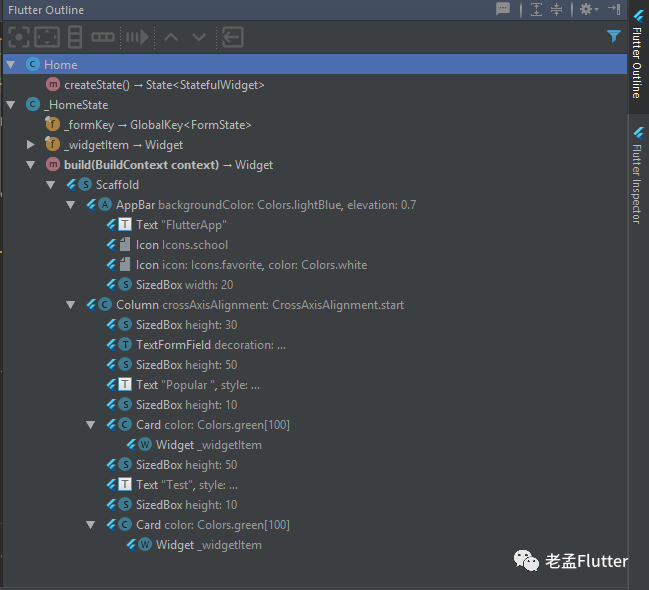Image resolution: width=649 pixels, height=590 pixels.
Task: Select the last Widget _widgetItem row
Action: pyautogui.click(x=315, y=545)
